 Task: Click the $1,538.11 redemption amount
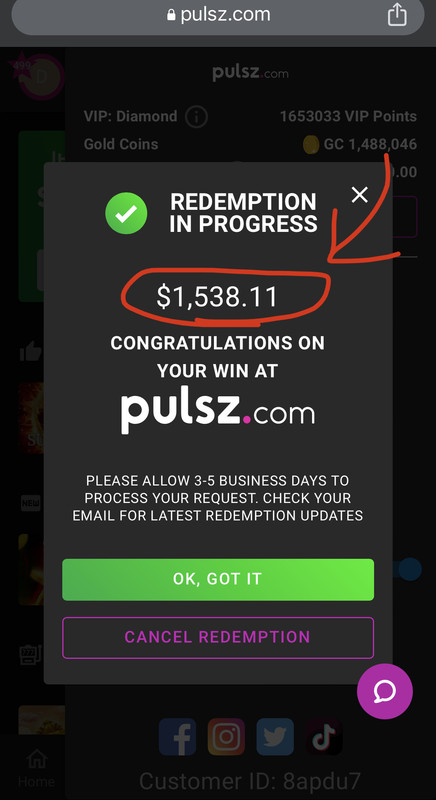click(217, 296)
